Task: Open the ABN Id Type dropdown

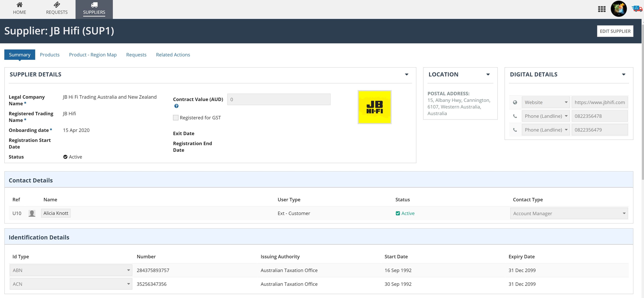Action: click(x=71, y=270)
